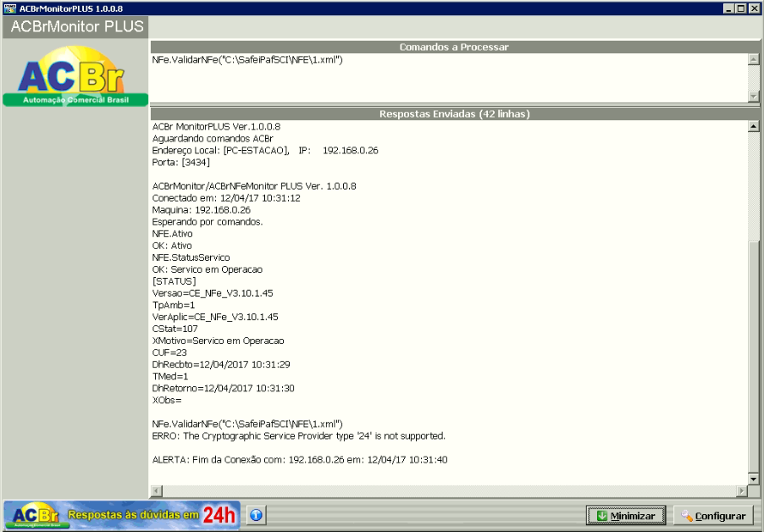Click the 'NFE.Ativo' line
Image resolution: width=764 pixels, height=532 pixels.
tap(173, 234)
